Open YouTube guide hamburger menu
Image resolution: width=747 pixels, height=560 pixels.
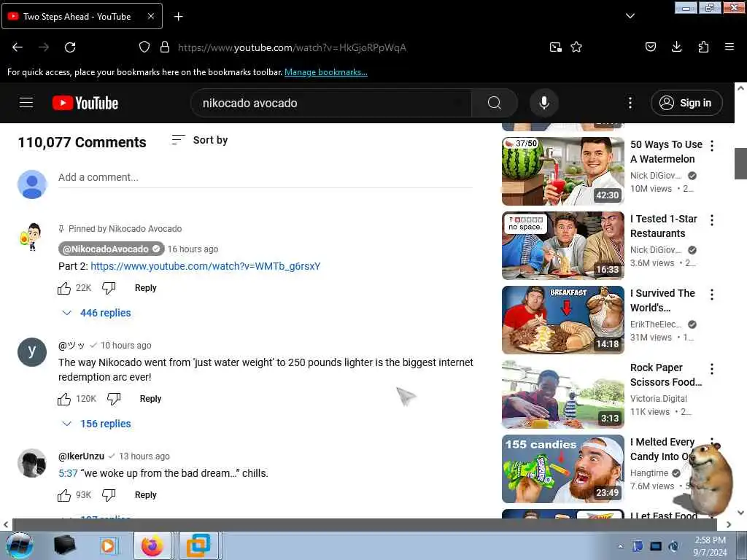click(x=26, y=103)
